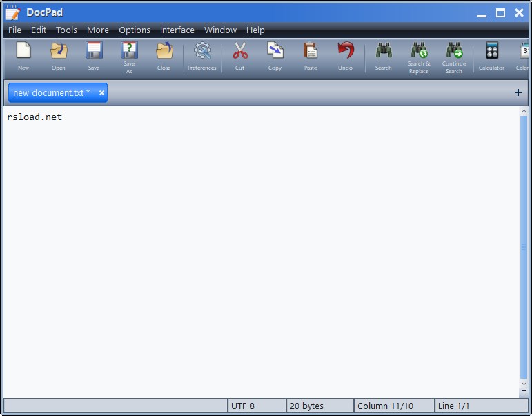This screenshot has width=532, height=416.
Task: Launch Search with the binoculars icon
Action: [383, 56]
